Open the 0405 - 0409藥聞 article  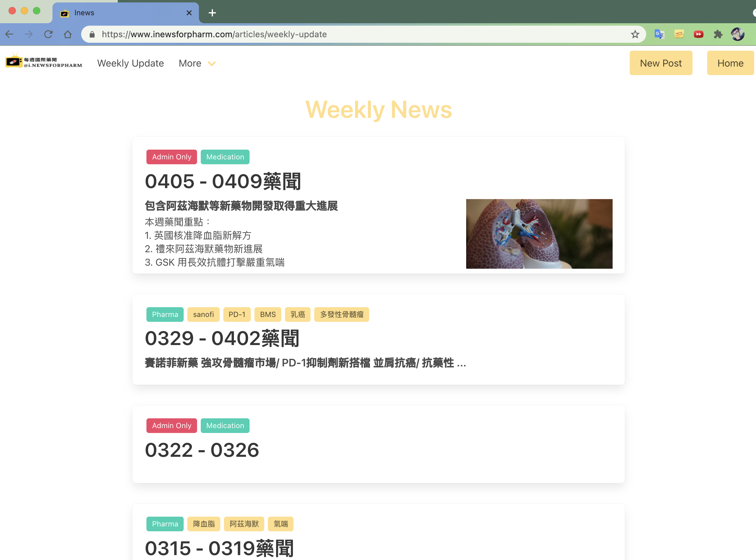point(223,181)
